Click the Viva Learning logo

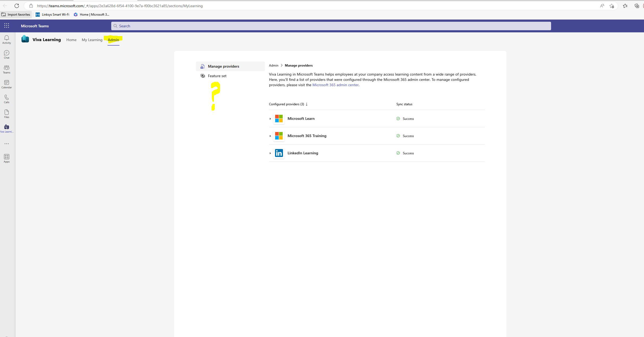(x=25, y=39)
